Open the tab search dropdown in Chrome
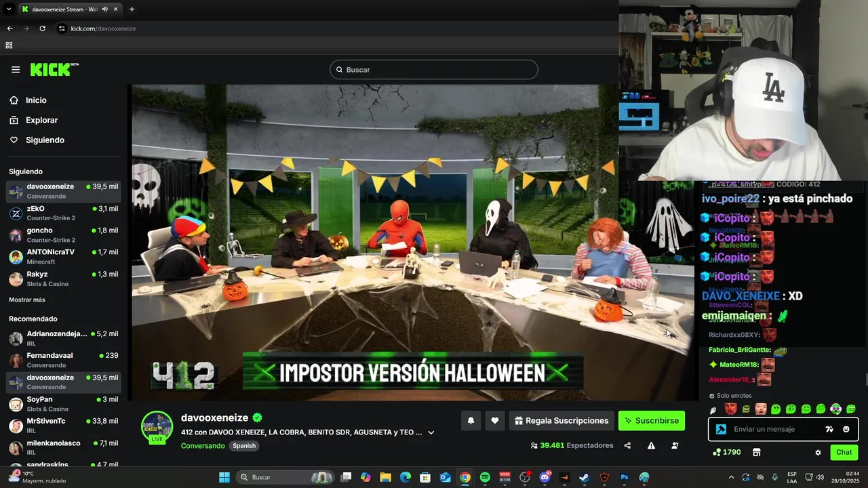The height and width of the screenshot is (488, 868). point(9,9)
